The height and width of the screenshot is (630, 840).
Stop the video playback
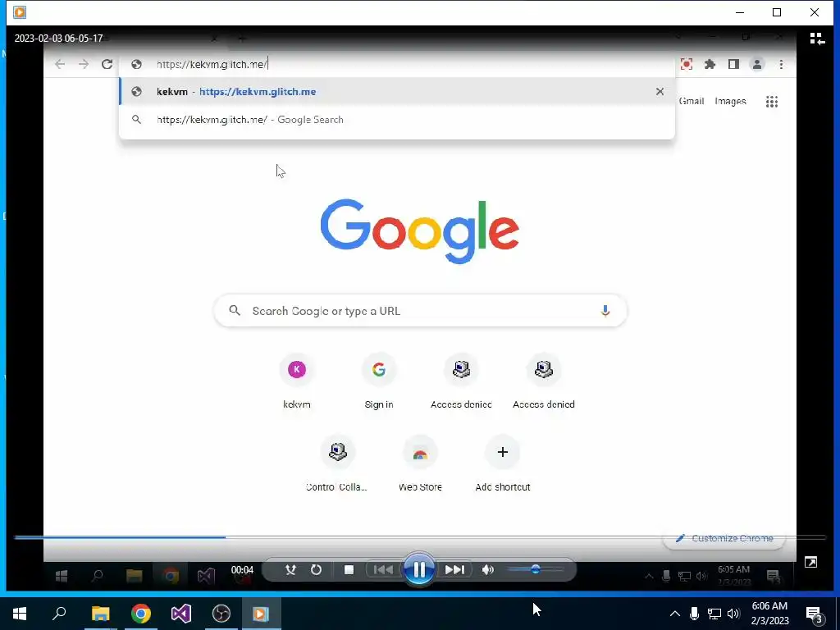pyautogui.click(x=349, y=569)
